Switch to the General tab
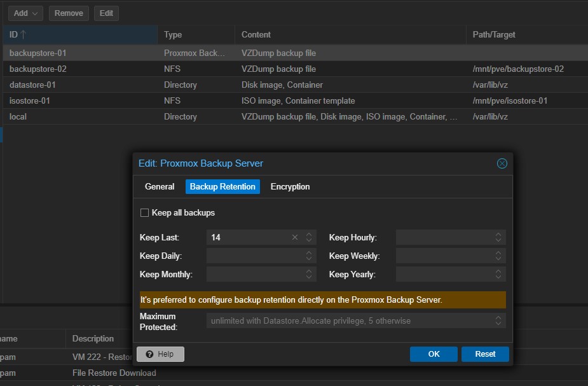This screenshot has height=386, width=588. (160, 186)
